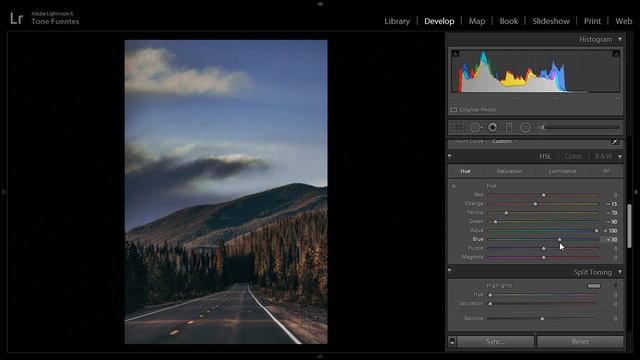640x360 pixels.
Task: Collapse the Histogram panel
Action: coord(620,39)
